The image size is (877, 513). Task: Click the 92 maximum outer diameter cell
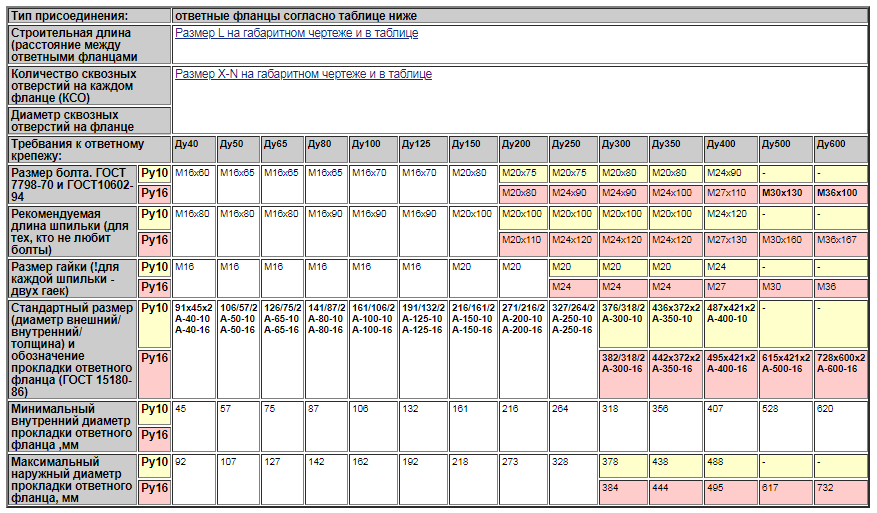[194, 479]
